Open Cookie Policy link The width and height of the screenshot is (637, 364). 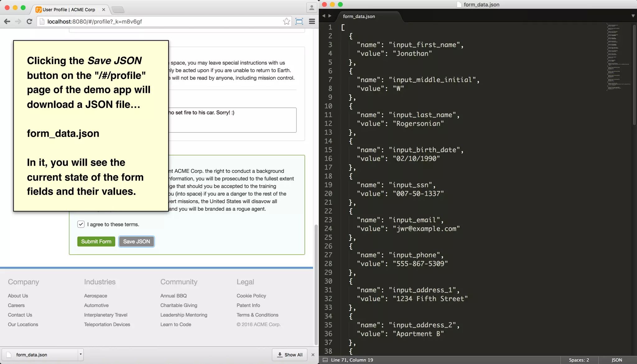tap(251, 296)
